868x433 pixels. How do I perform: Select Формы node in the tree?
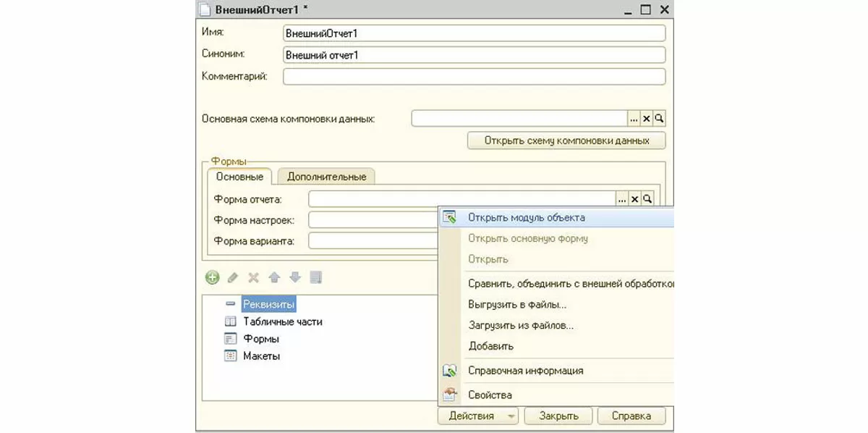point(261,339)
